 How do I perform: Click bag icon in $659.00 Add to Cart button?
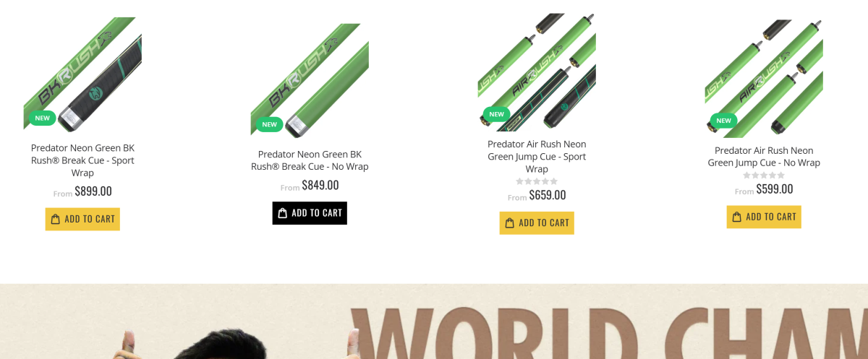(x=510, y=222)
